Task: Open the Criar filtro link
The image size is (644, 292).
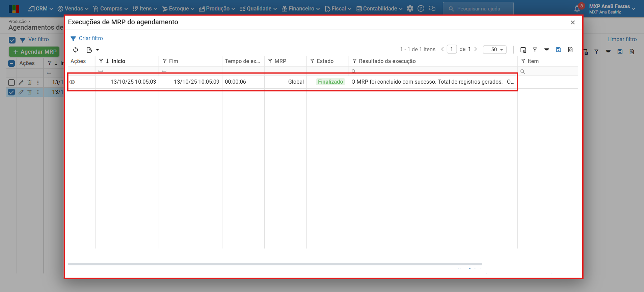Action: 91,38
